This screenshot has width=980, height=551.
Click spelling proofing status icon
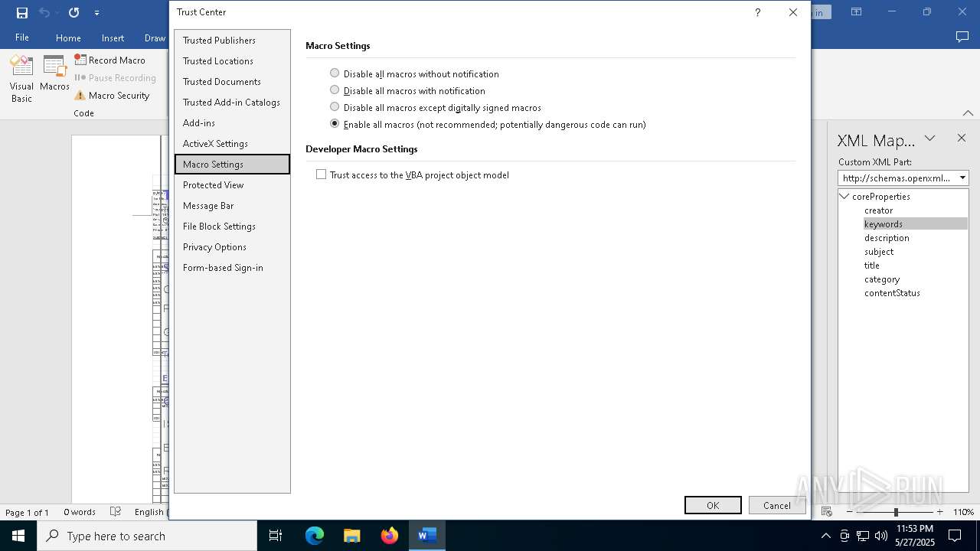tap(116, 512)
